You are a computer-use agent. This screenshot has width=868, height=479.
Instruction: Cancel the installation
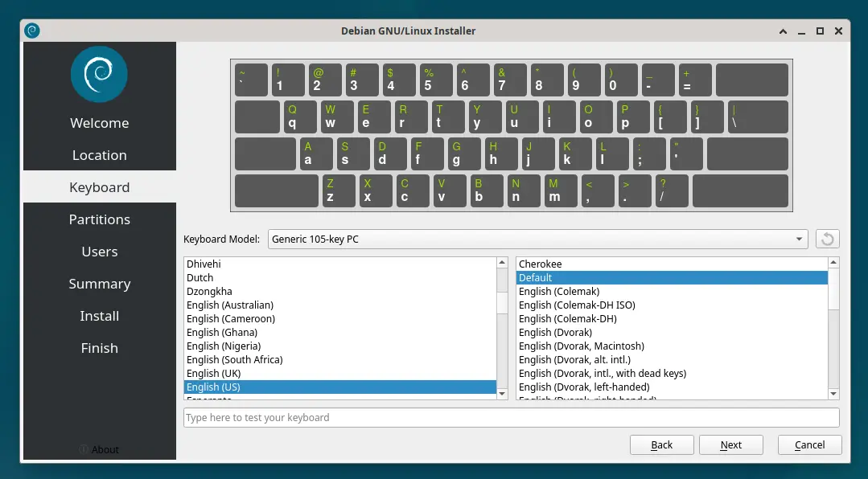click(809, 444)
